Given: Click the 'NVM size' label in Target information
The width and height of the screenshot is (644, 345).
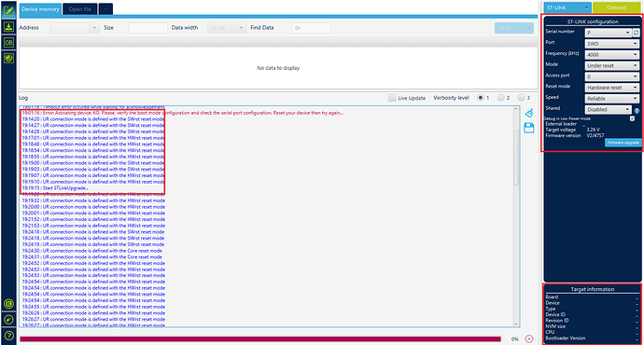Looking at the screenshot, I should 555,326.
